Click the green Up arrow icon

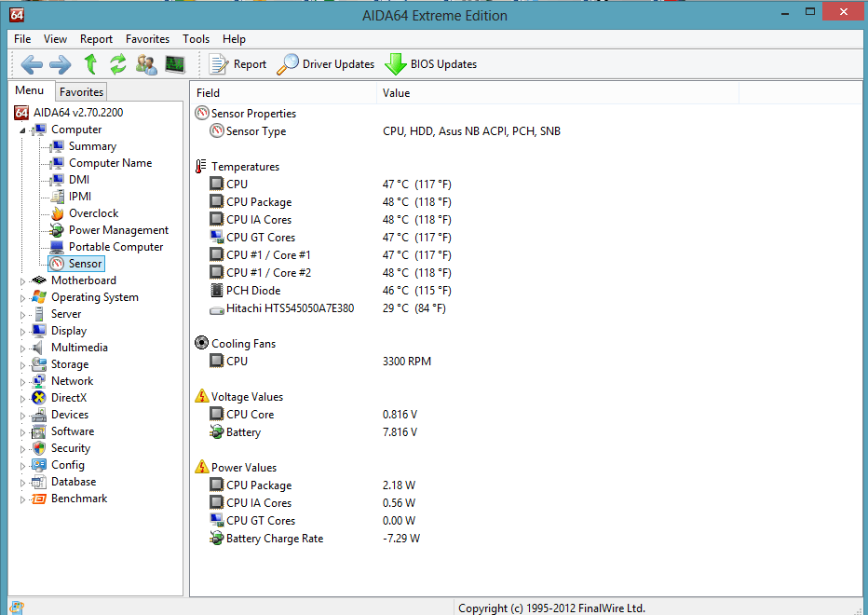click(x=90, y=64)
